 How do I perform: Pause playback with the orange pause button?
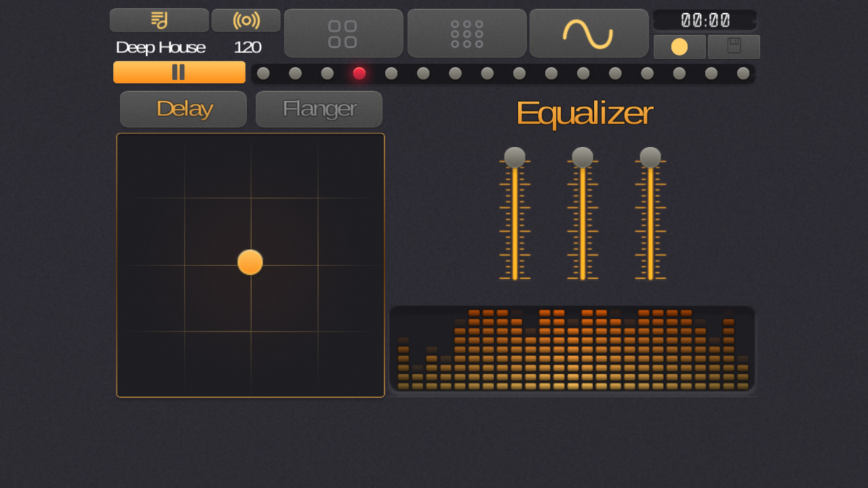point(179,72)
